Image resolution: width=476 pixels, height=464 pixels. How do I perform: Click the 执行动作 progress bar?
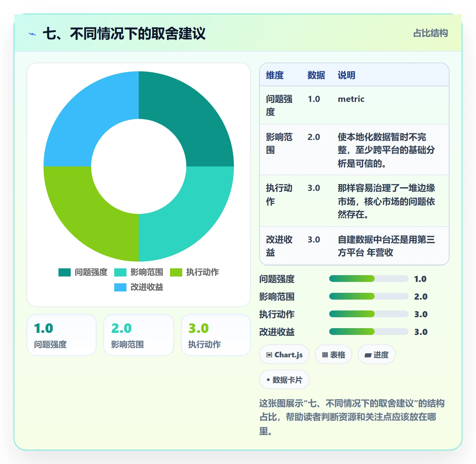(x=369, y=314)
